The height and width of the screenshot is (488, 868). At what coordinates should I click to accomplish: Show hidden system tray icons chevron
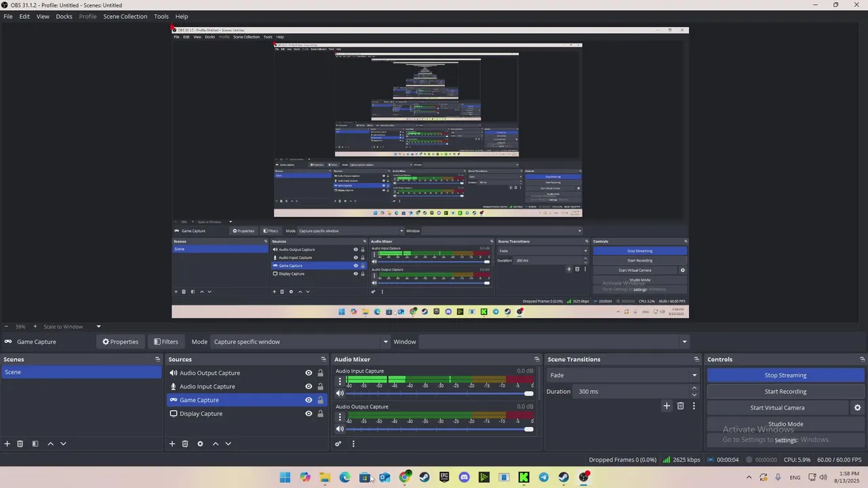(749, 477)
